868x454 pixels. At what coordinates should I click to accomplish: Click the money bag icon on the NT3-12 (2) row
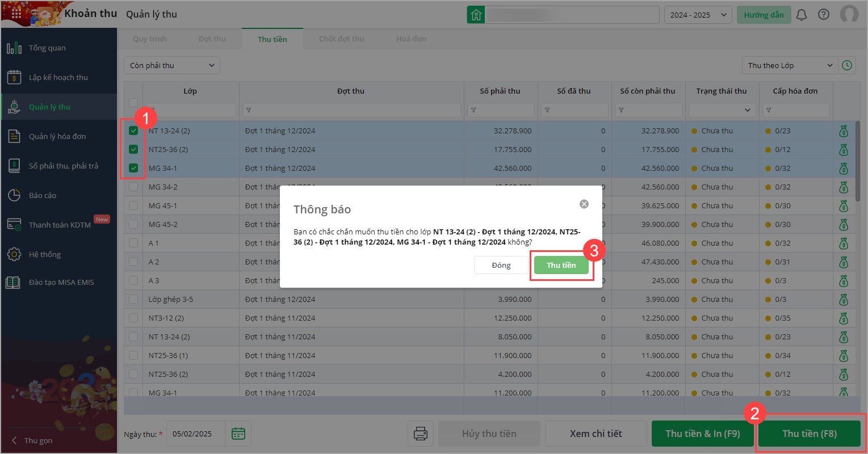coord(844,318)
